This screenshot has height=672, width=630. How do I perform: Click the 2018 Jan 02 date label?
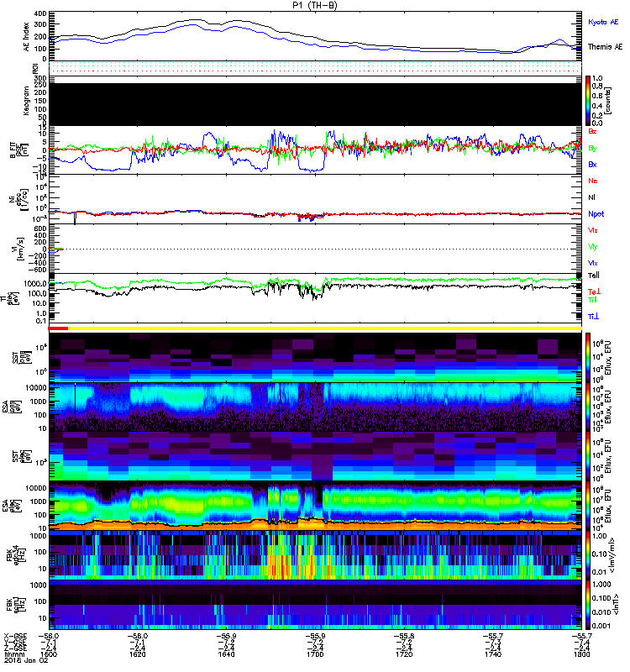pyautogui.click(x=26, y=661)
